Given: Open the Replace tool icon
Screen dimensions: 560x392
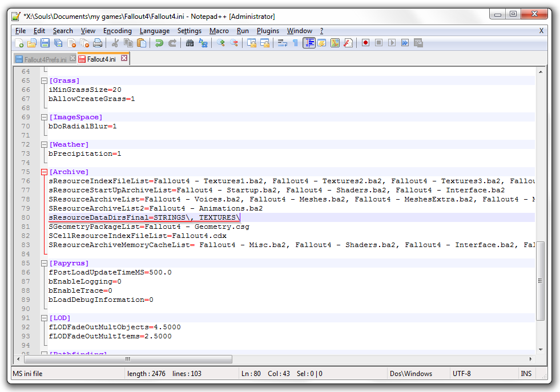Looking at the screenshot, I should [203, 43].
